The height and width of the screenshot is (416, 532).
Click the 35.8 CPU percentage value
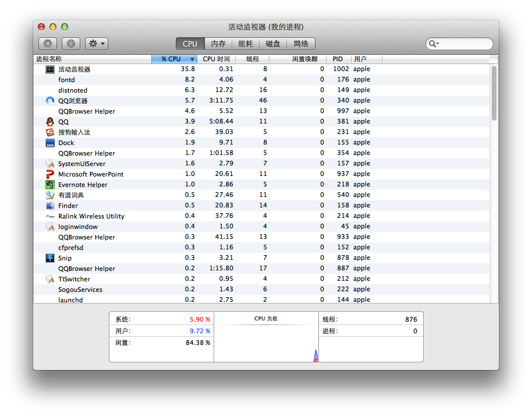pyautogui.click(x=187, y=69)
